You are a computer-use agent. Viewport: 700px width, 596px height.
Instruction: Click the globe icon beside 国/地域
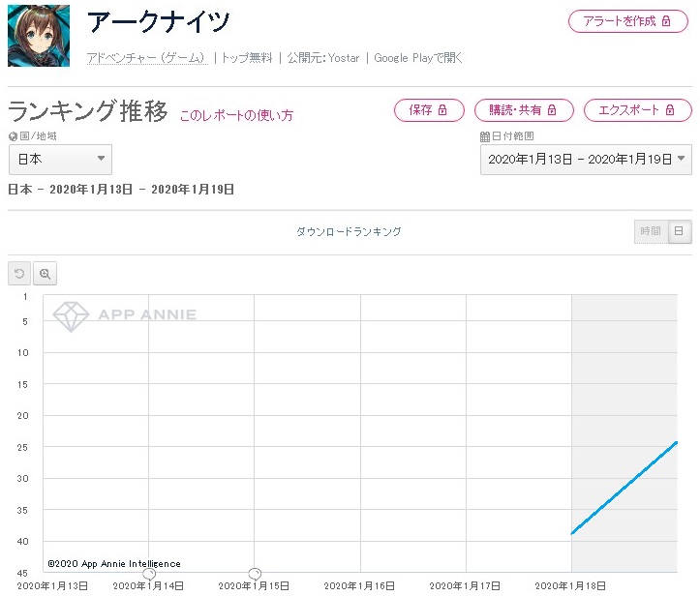pos(13,136)
